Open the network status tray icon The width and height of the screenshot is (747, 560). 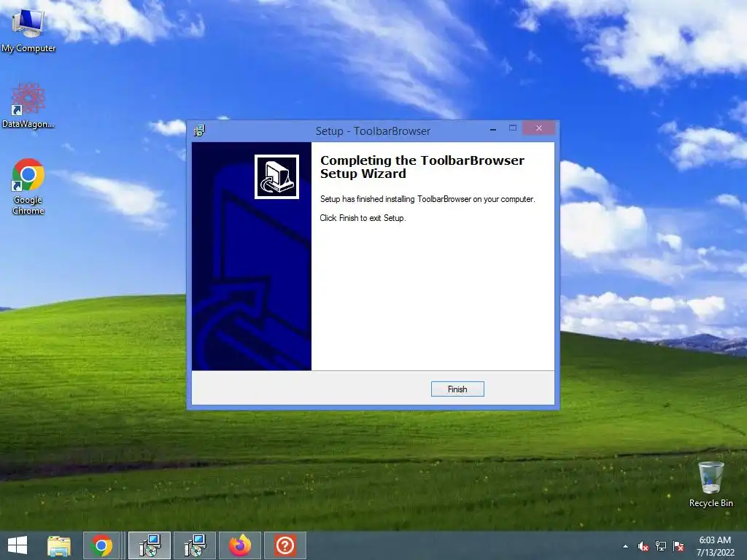661,546
